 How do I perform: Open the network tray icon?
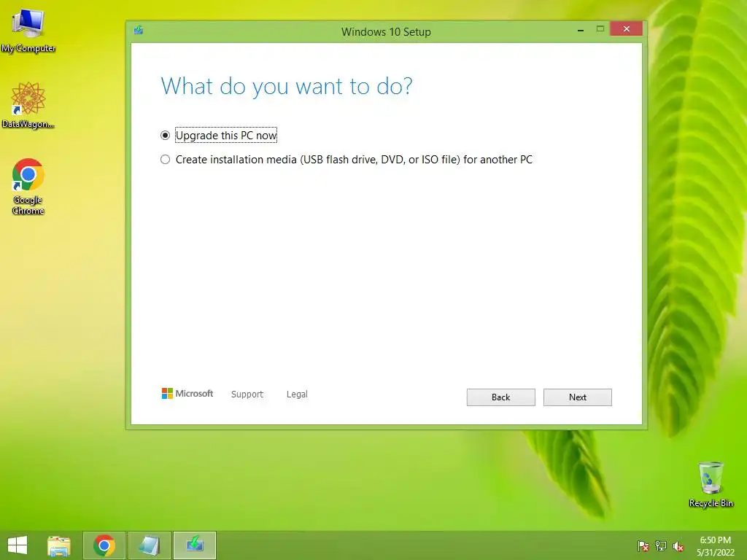click(x=661, y=546)
